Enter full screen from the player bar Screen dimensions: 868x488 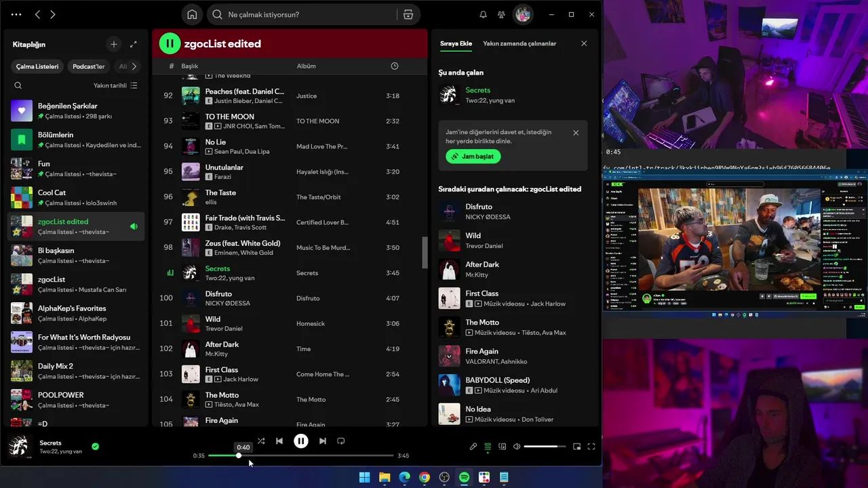591,447
